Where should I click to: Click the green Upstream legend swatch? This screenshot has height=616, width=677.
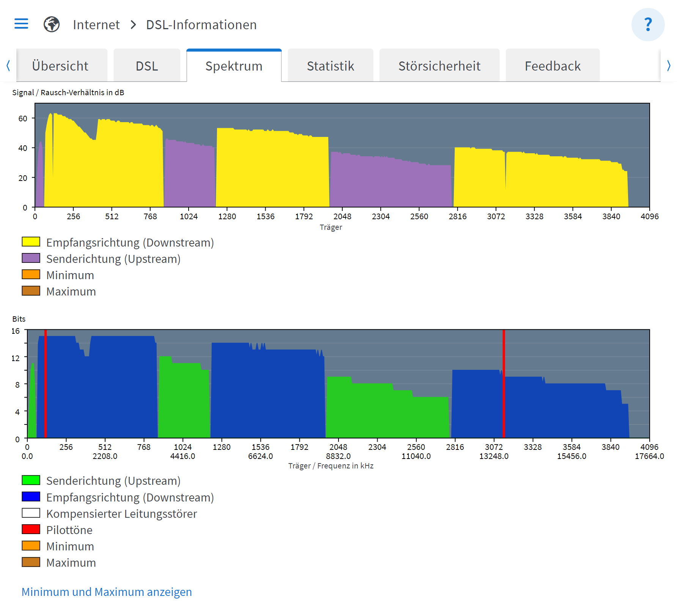pos(31,480)
